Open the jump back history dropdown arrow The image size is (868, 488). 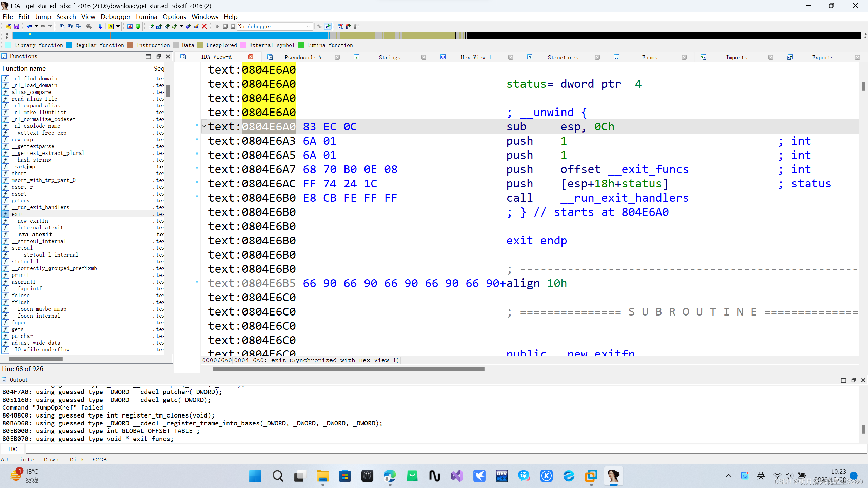click(36, 26)
